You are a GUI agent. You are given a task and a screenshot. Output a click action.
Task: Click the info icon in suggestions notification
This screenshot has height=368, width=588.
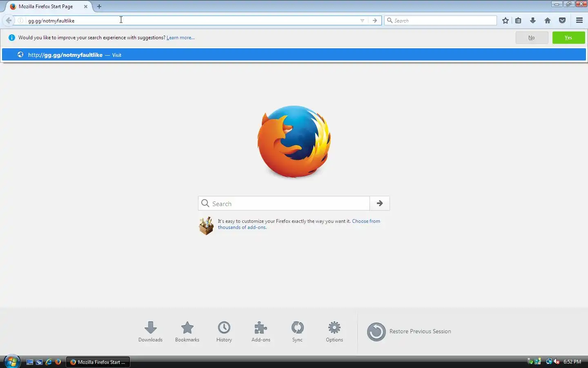click(11, 38)
